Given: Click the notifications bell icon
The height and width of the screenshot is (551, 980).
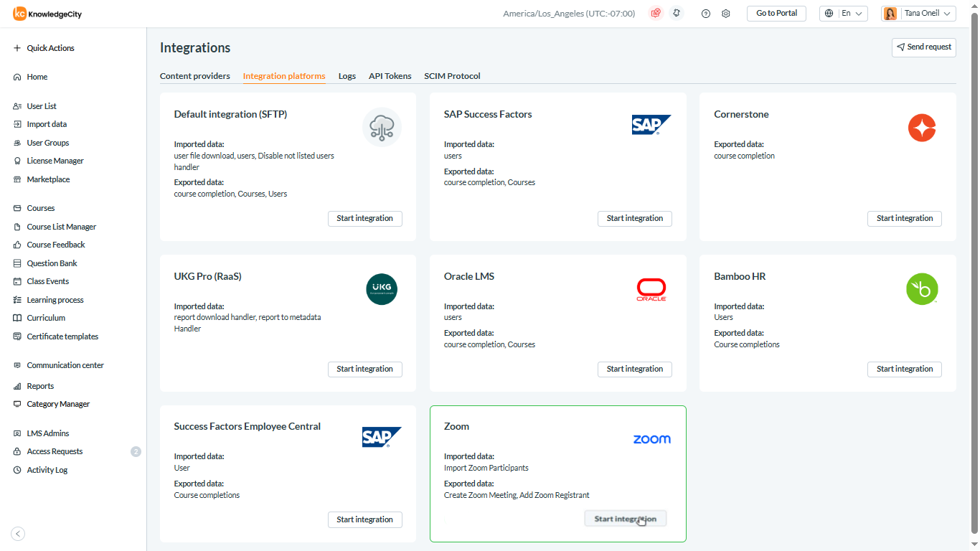Looking at the screenshot, I should click(x=676, y=14).
